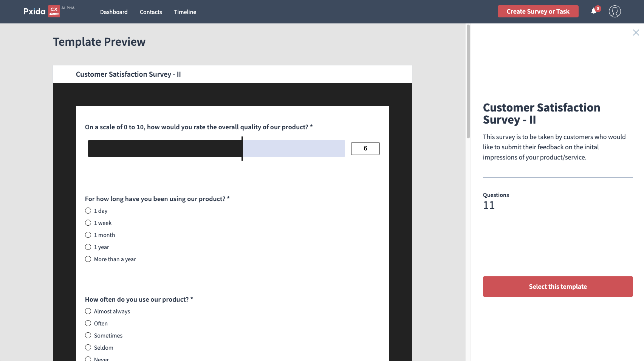Select the "Often" radio button
Viewport: 644px width, 361px height.
tap(88, 324)
